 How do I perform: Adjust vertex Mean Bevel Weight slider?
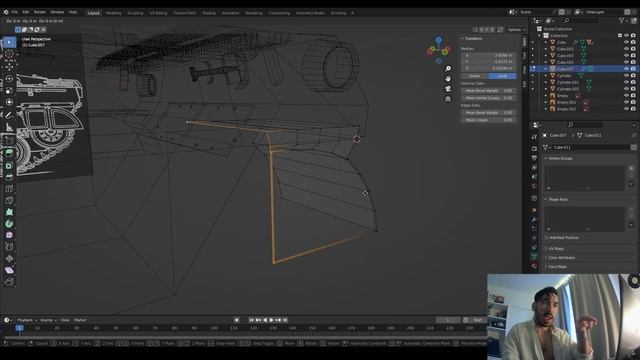click(x=489, y=91)
